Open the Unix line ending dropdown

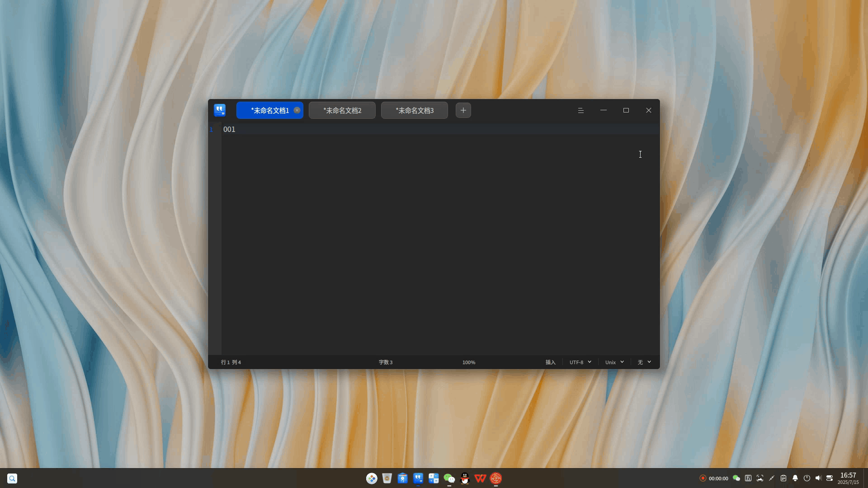(615, 362)
